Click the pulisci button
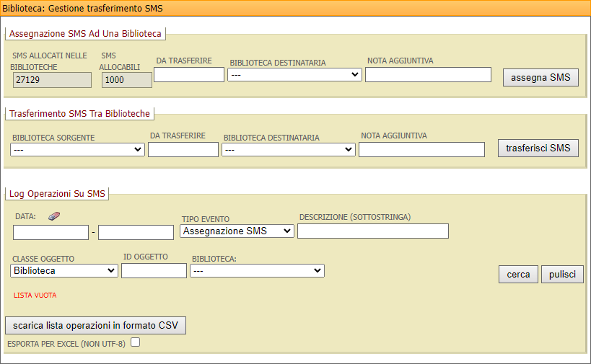Image resolution: width=591 pixels, height=364 pixels. pos(562,274)
